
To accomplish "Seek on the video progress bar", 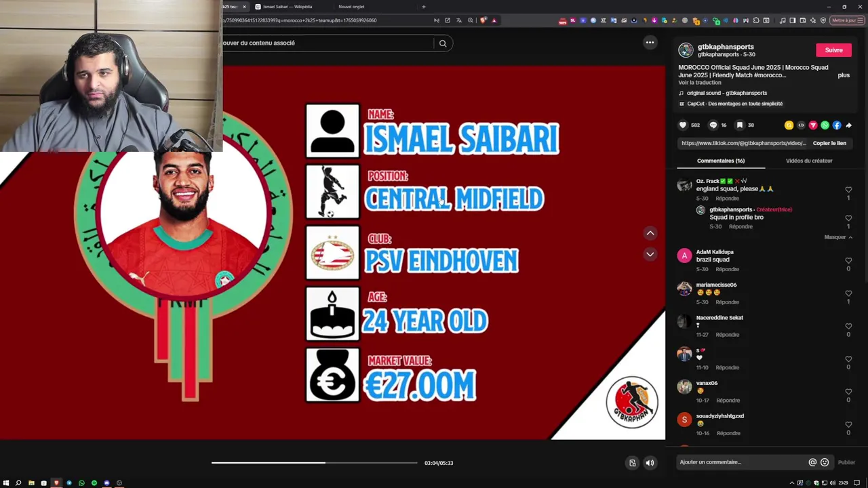I will (314, 463).
